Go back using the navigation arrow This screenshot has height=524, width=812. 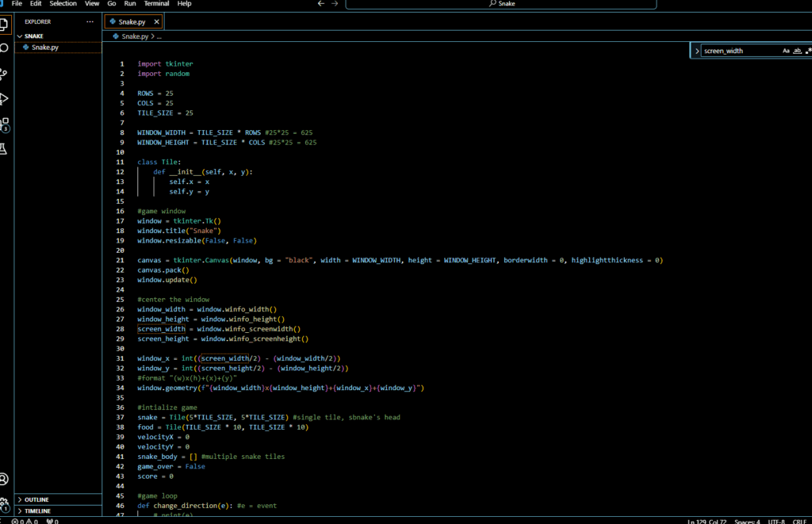coord(321,4)
